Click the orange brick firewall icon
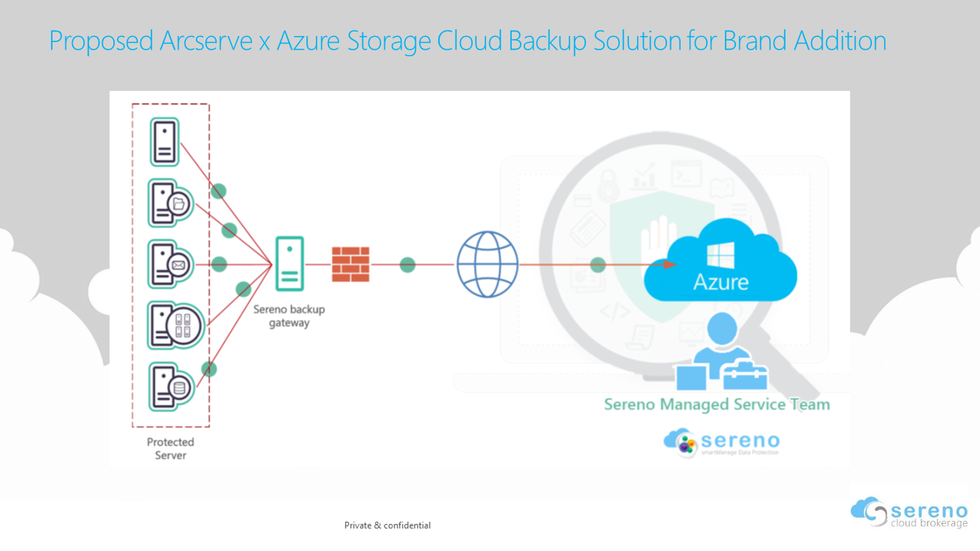980x551 pixels. coord(350,264)
